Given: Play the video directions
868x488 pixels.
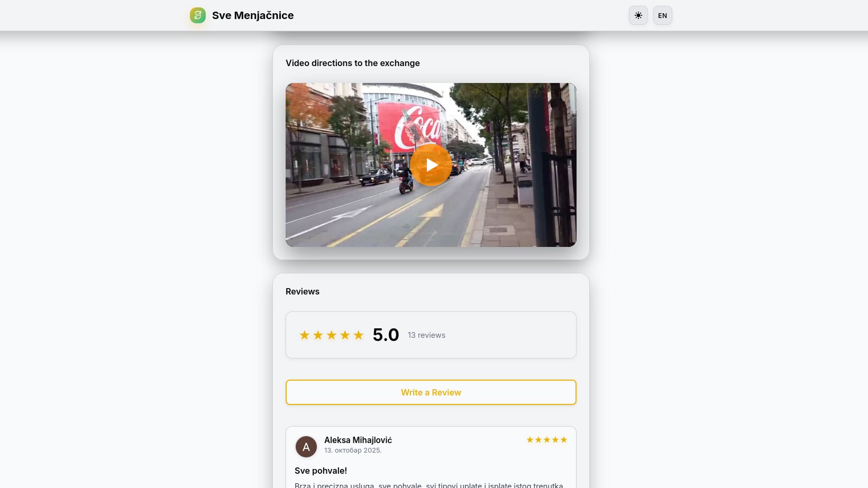Looking at the screenshot, I should click(431, 165).
